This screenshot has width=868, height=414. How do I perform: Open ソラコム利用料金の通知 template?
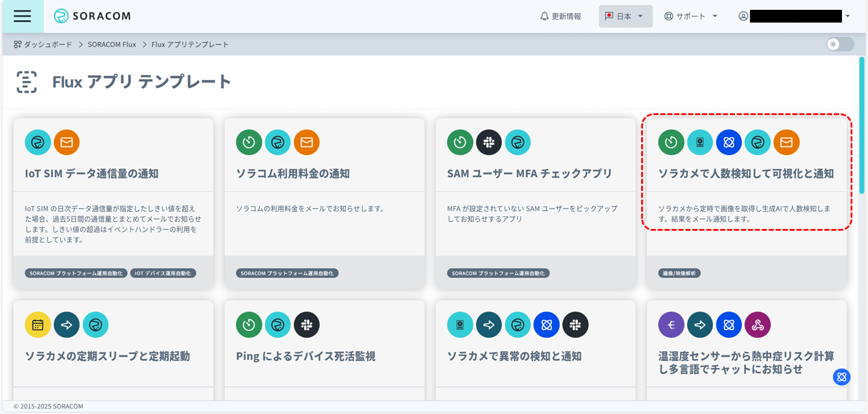[x=293, y=173]
